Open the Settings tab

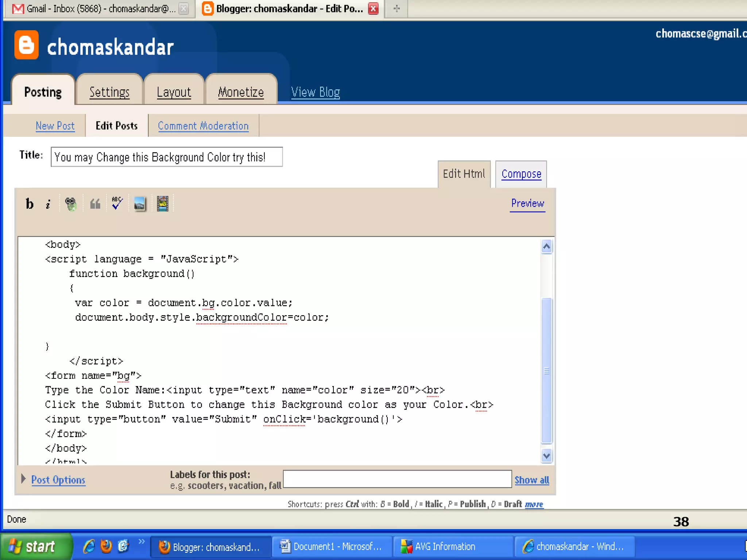[109, 92]
